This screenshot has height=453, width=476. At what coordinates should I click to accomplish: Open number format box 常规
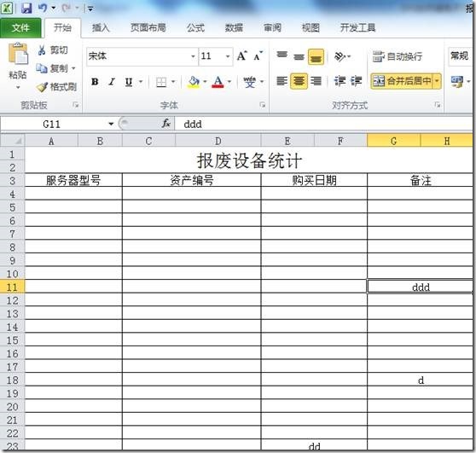tap(460, 55)
